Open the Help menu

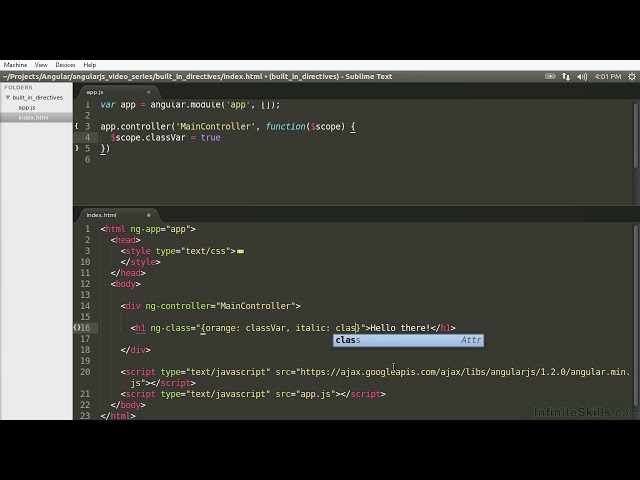(90, 65)
